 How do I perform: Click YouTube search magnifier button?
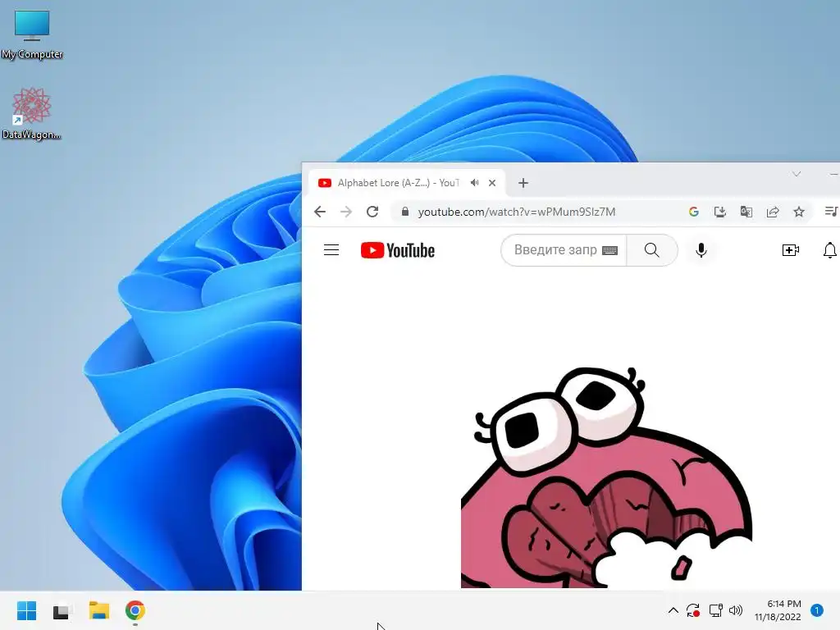652,250
